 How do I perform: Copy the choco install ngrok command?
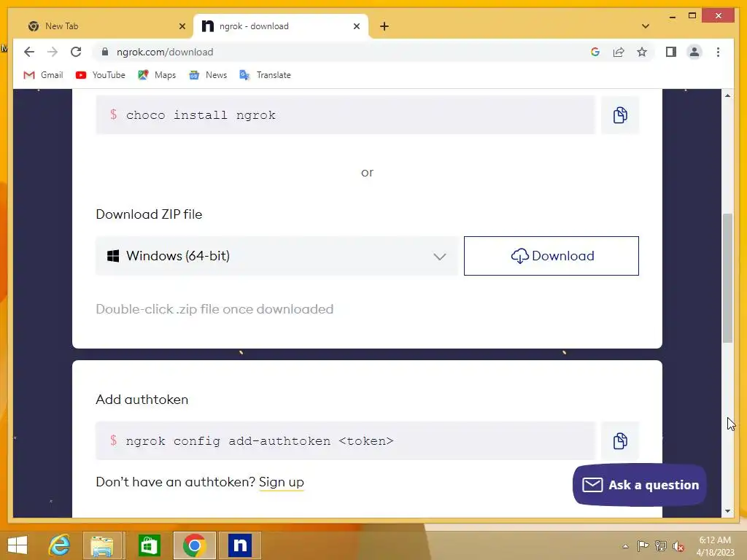pos(620,114)
